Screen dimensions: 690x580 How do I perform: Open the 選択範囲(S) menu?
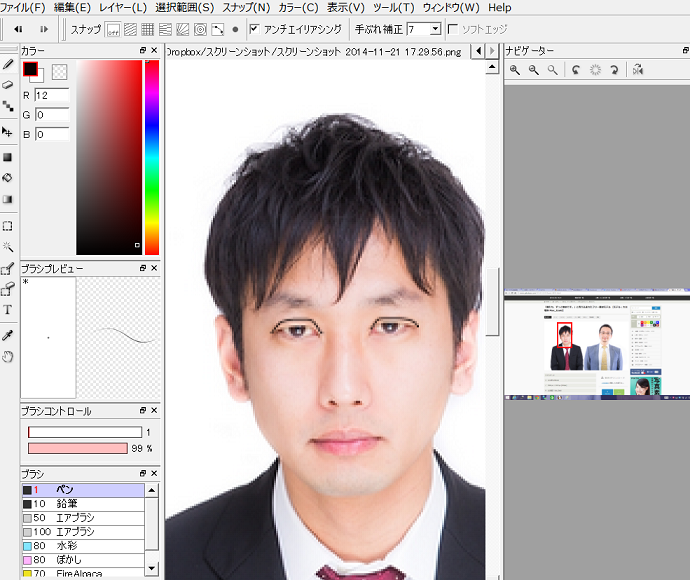coord(184,7)
